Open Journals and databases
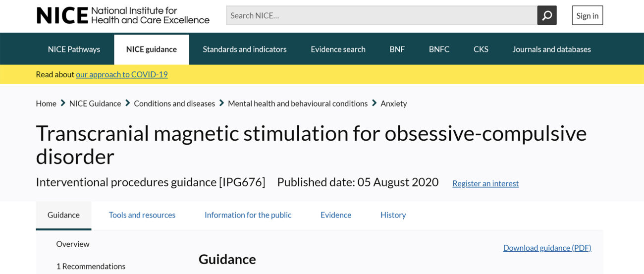This screenshot has width=644, height=274. tap(551, 50)
